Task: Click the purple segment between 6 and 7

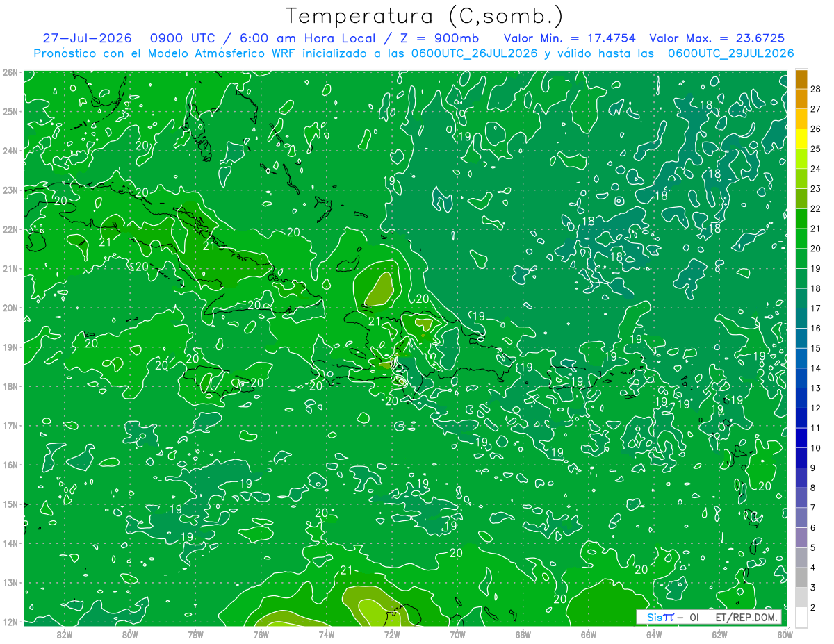Action: point(801,518)
